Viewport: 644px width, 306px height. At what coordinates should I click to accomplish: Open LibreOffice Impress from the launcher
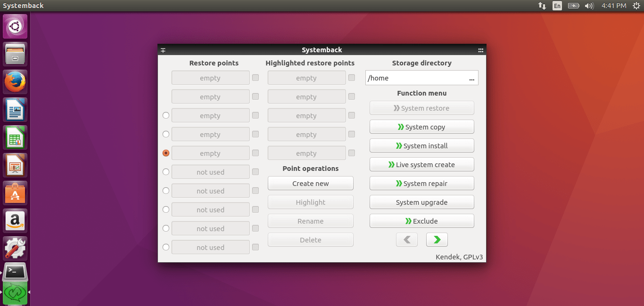tap(15, 165)
